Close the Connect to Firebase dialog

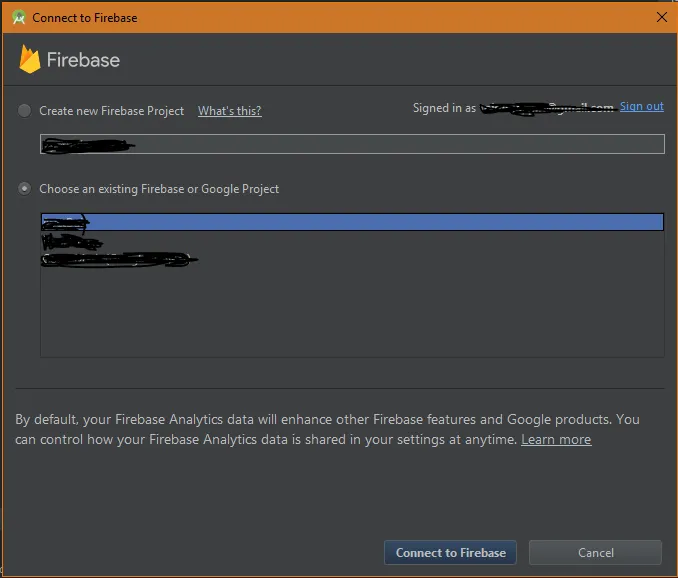[662, 17]
